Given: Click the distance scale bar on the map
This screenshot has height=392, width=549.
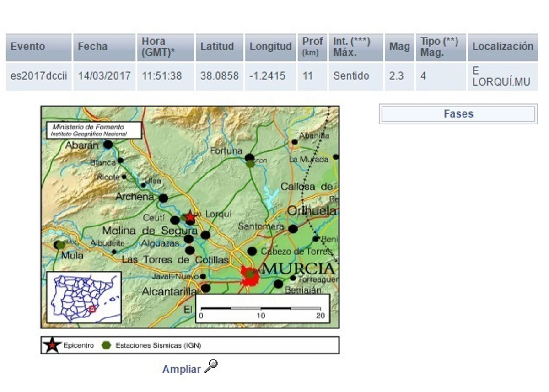Looking at the screenshot, I should pyautogui.click(x=262, y=309).
